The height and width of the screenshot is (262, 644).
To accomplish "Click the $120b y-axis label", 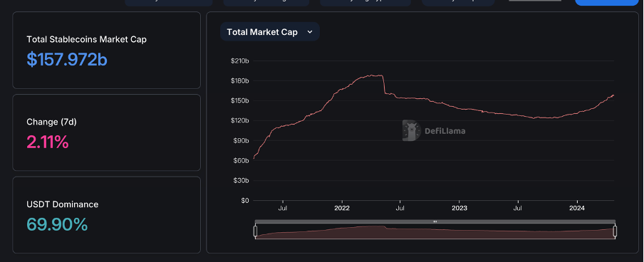I will click(x=240, y=121).
